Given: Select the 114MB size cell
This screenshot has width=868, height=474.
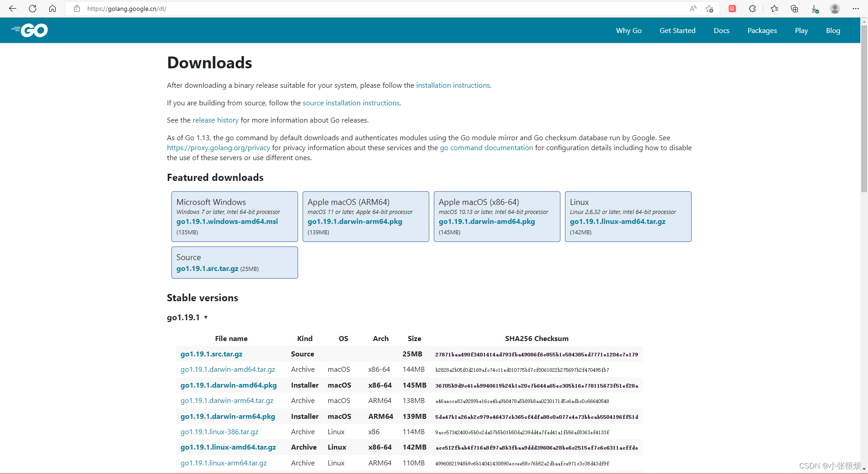Looking at the screenshot, I should (413, 432).
